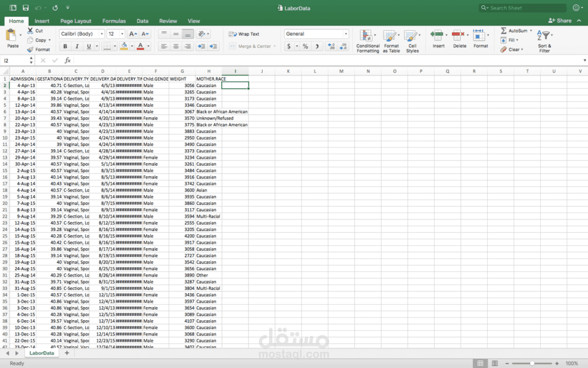Click the Format cells icon in ribbon
588x368 pixels.
pyautogui.click(x=479, y=35)
